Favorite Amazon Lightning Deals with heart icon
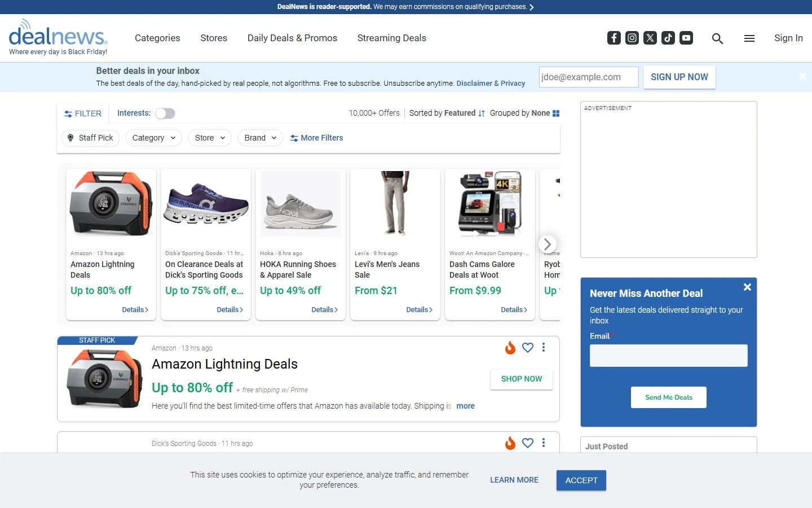This screenshot has width=812, height=508. coord(528,348)
